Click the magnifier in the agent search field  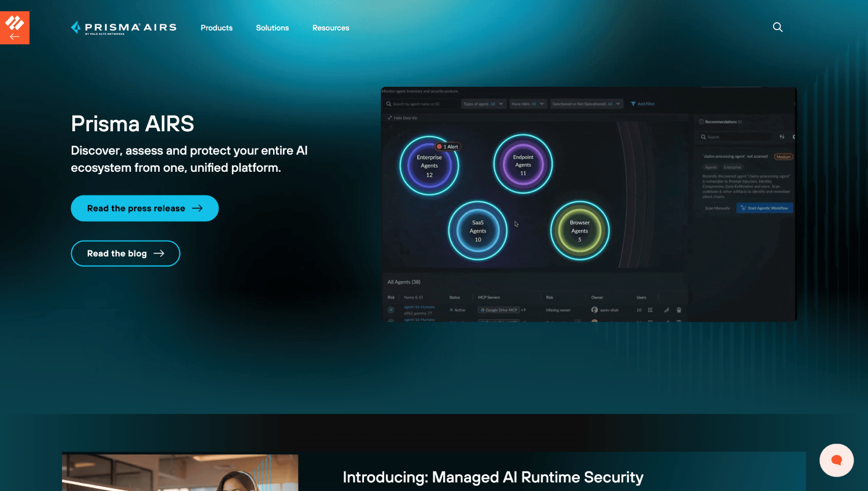click(x=389, y=104)
